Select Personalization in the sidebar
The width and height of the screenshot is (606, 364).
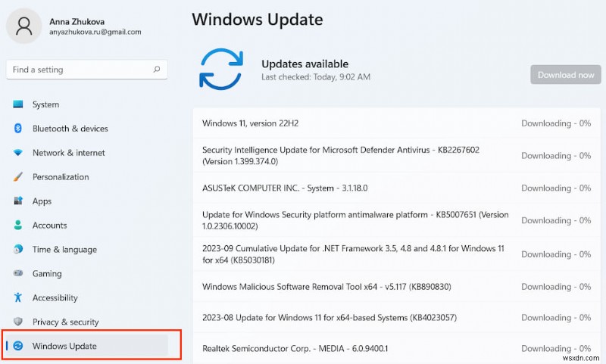[61, 177]
